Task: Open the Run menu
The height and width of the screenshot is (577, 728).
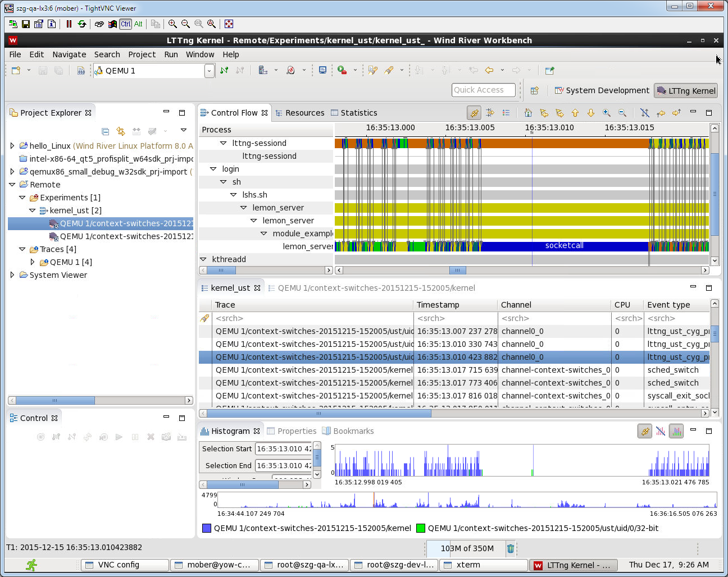Action: point(171,54)
